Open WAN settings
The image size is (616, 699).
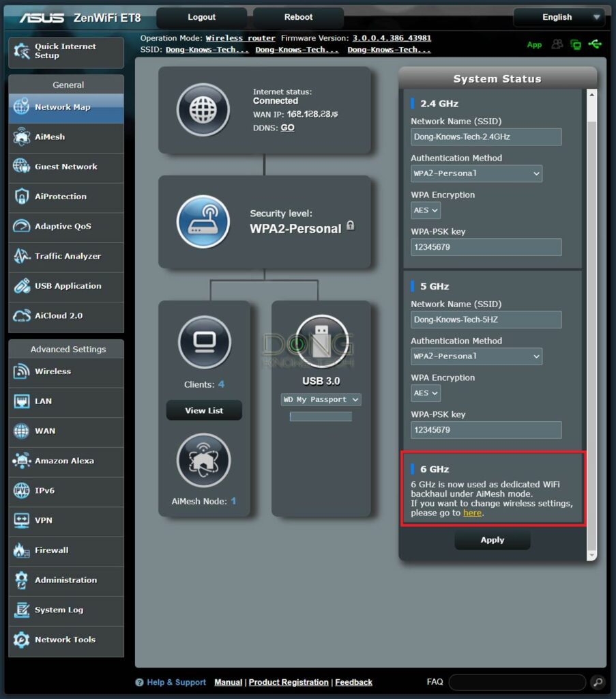(x=66, y=431)
